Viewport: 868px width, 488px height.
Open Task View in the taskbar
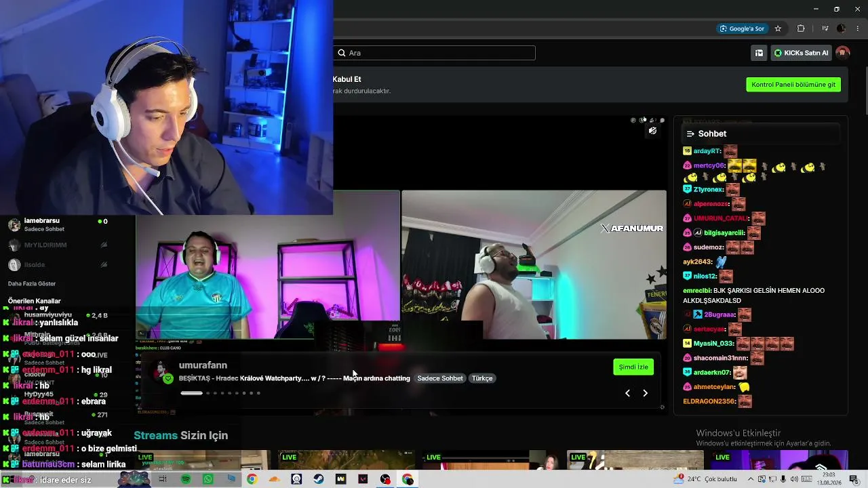163,479
